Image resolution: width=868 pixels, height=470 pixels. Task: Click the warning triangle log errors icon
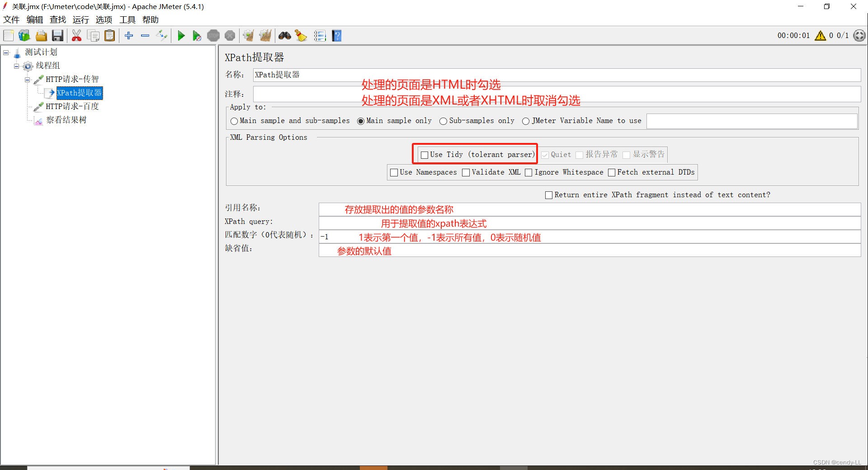click(820, 35)
